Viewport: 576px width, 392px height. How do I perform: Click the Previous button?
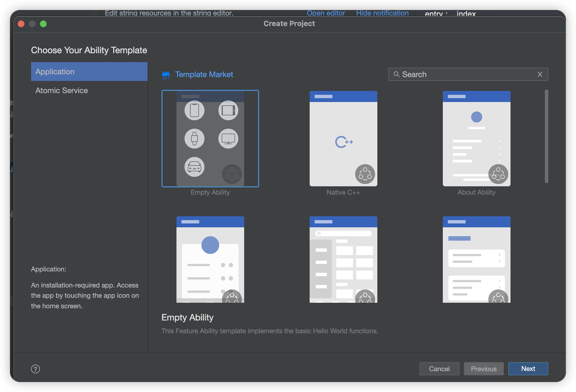[x=484, y=369]
